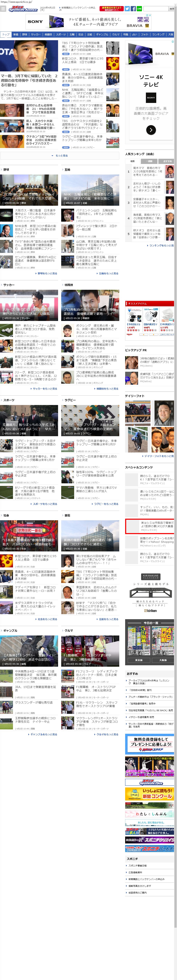Click スポーツをもっと見る link
This screenshot has width=177, height=980.
[x=44, y=504]
